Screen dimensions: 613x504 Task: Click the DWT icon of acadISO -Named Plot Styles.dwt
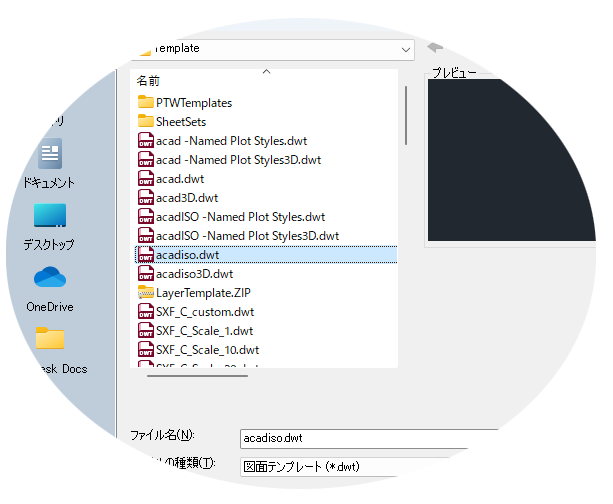[145, 217]
